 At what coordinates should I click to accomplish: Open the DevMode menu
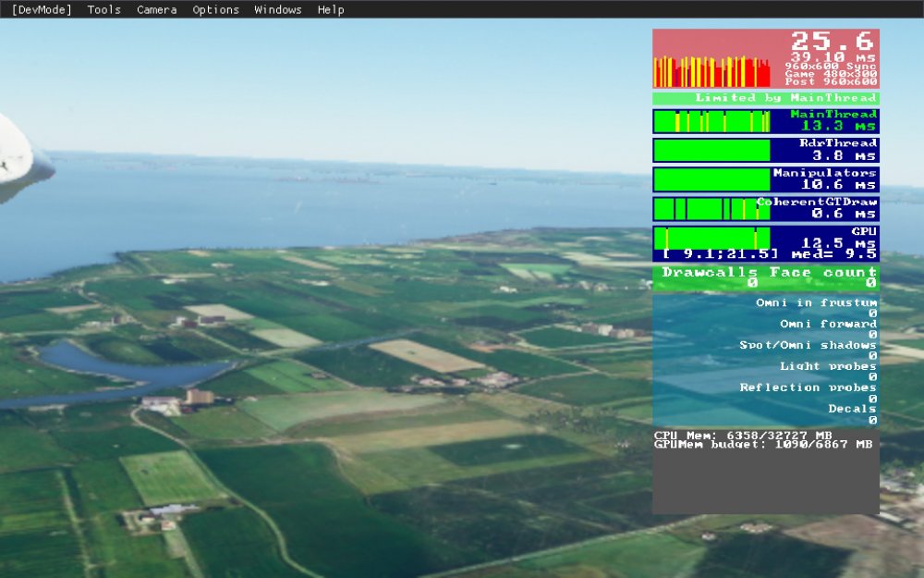[x=42, y=9]
